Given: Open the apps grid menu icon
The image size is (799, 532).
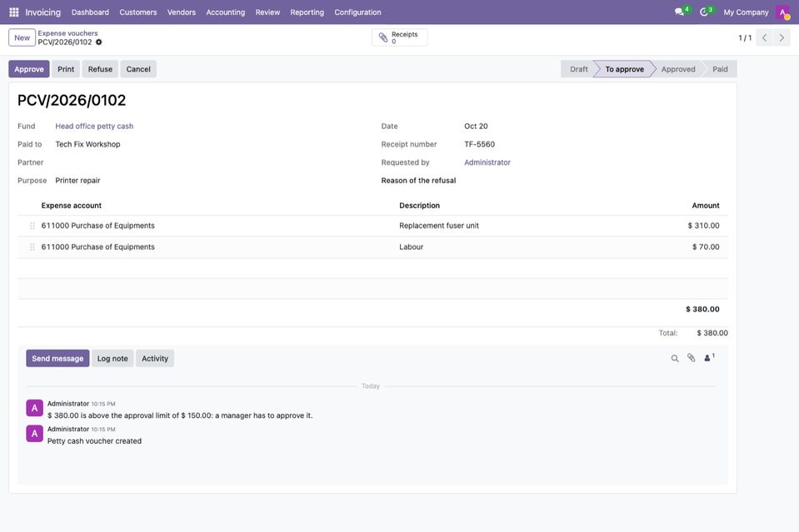Looking at the screenshot, I should tap(14, 12).
